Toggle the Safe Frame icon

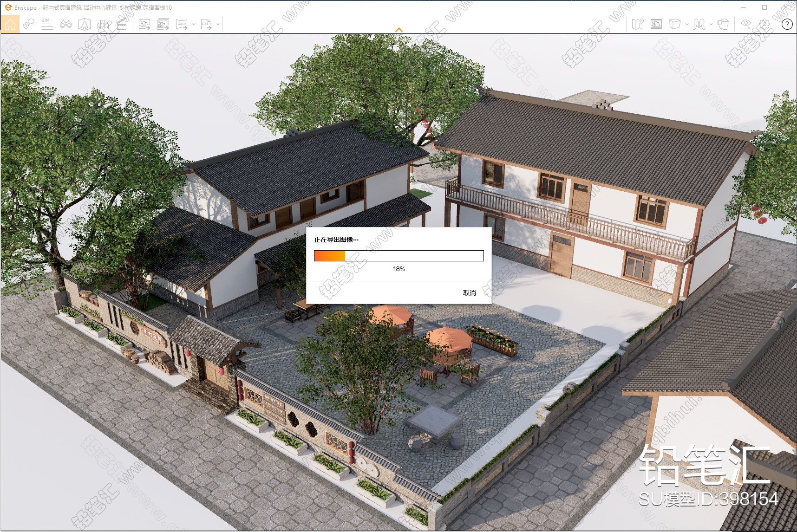[x=656, y=24]
